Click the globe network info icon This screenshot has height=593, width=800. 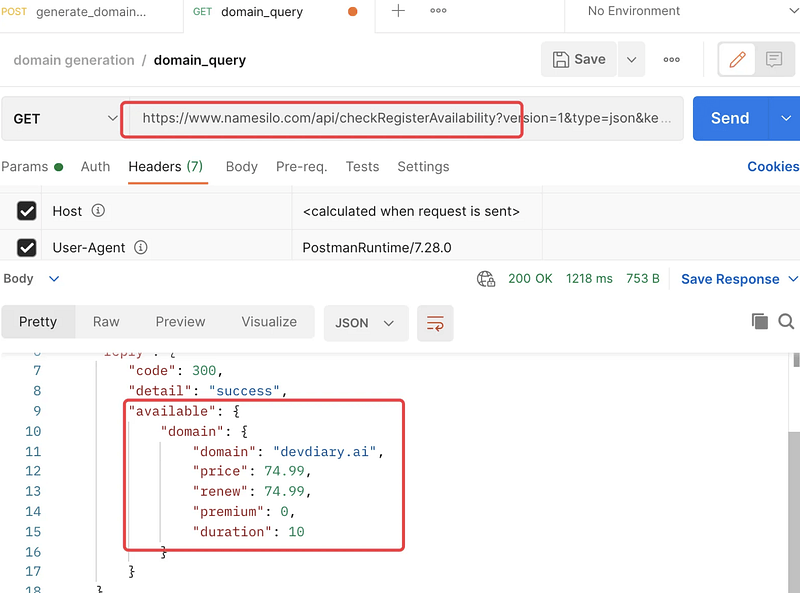(486, 279)
